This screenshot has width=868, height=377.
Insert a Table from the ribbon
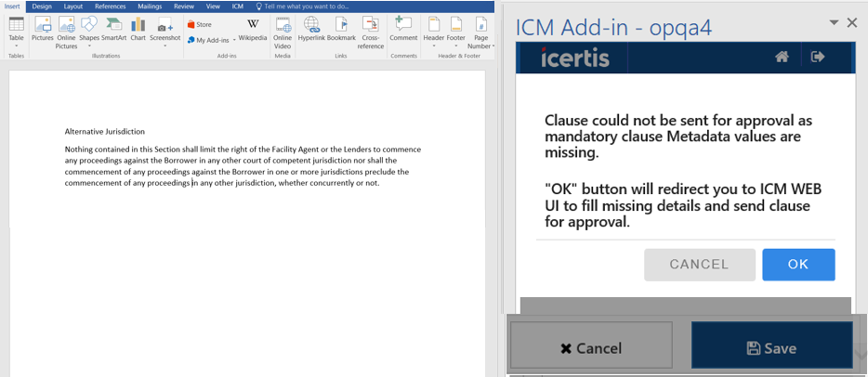coord(17,32)
